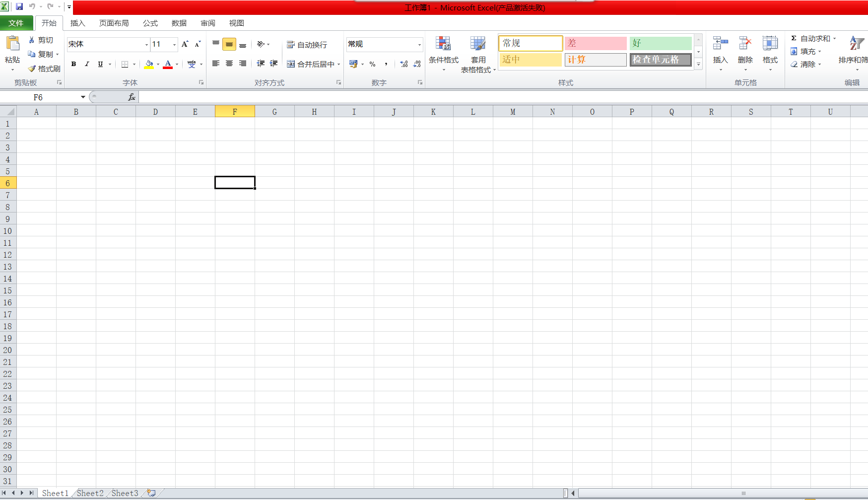Open the 文件 (File) button
This screenshot has height=500, width=868.
[16, 23]
